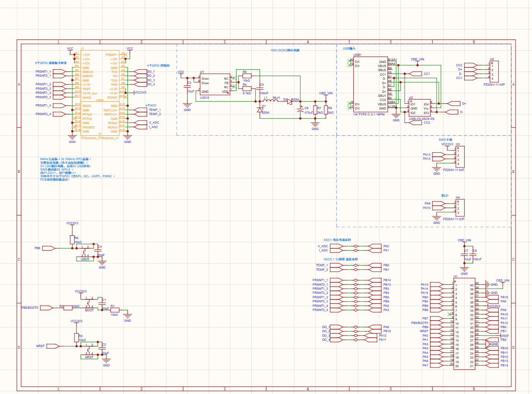Select the NRST reset button symbol
Screen dimensions: 532x394
(x=89, y=350)
